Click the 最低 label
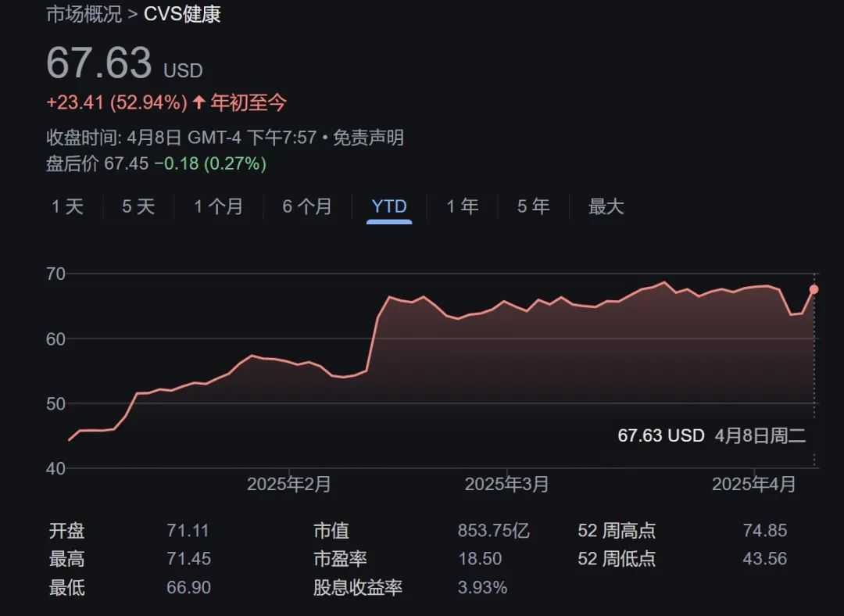Image resolution: width=844 pixels, height=616 pixels. click(x=66, y=587)
